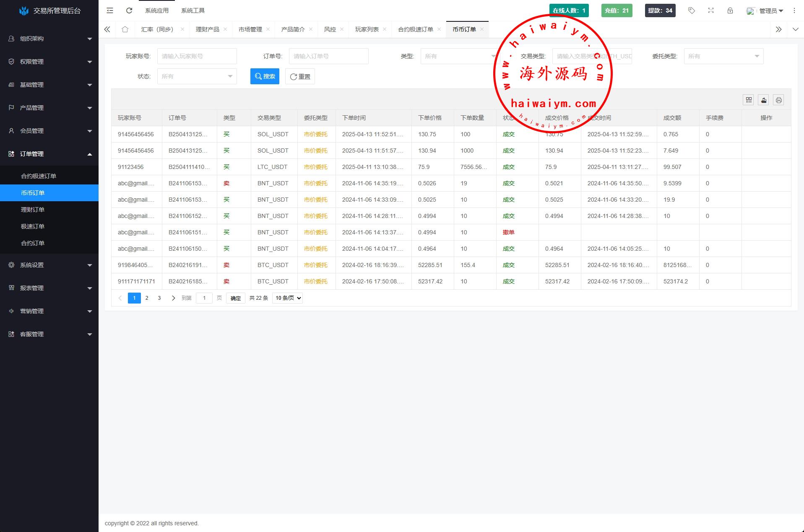
Task: Click the refresh icon in top bar
Action: coord(129,10)
